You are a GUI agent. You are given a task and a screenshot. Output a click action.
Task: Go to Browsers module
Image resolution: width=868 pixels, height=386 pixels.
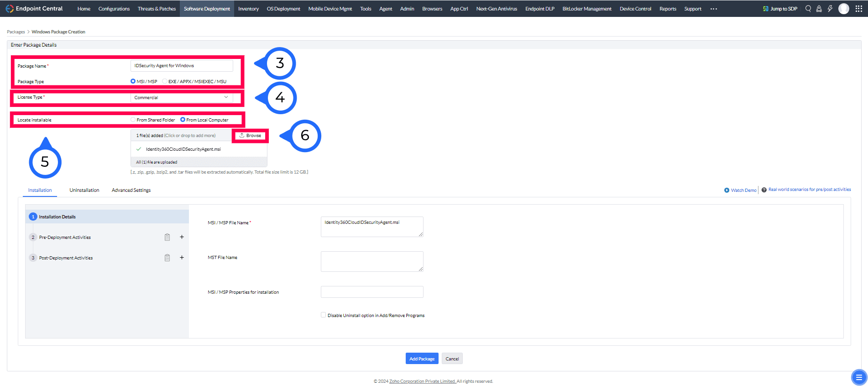432,9
